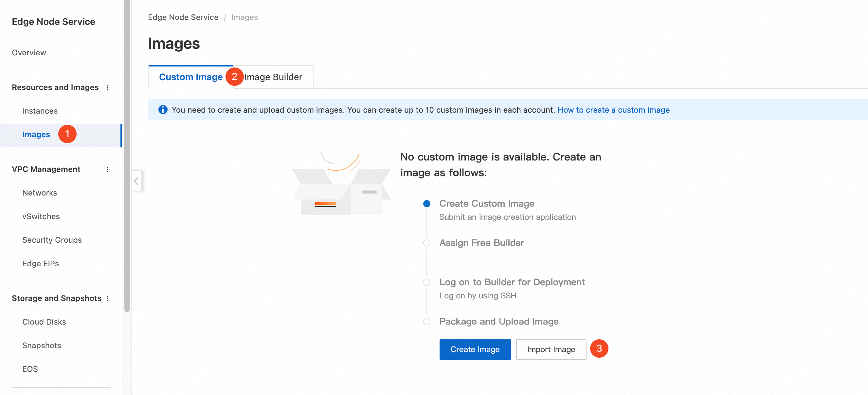Image resolution: width=868 pixels, height=395 pixels.
Task: Click the sidebar vertical scrollbar
Action: click(x=127, y=155)
